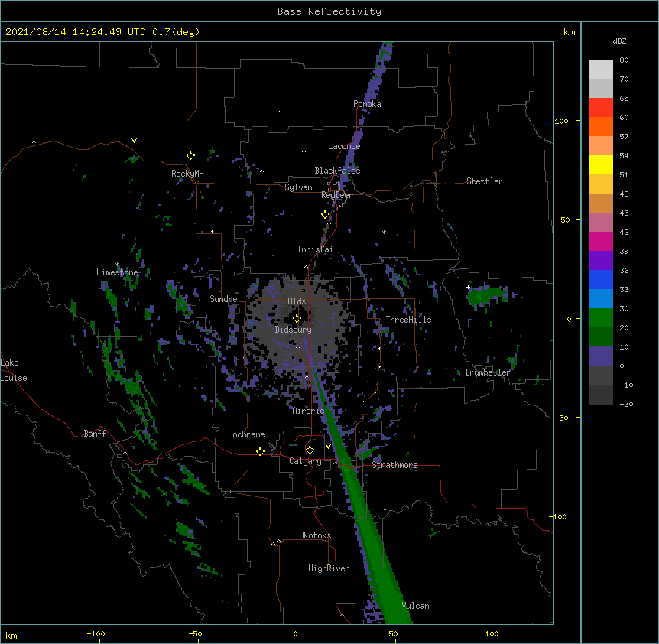
Task: Click the ThreeHills city label
Action: 408,320
